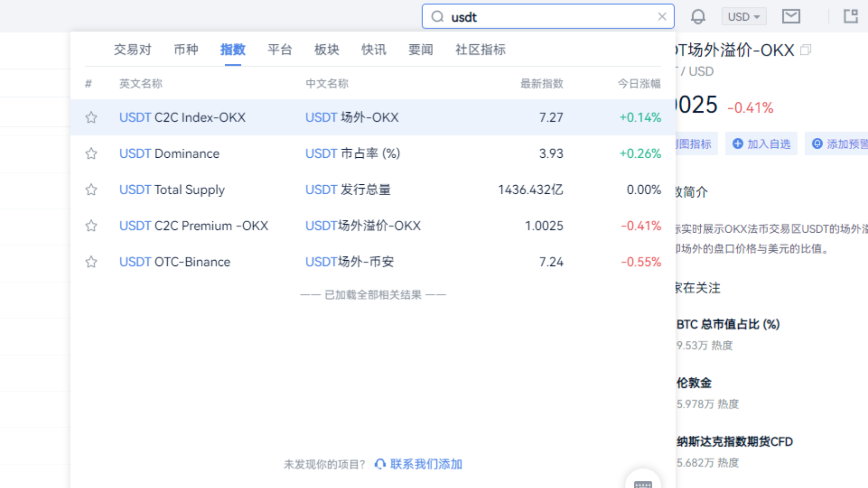Click the open-in-new-window icon at top right
This screenshot has height=488, width=868.
click(x=851, y=16)
